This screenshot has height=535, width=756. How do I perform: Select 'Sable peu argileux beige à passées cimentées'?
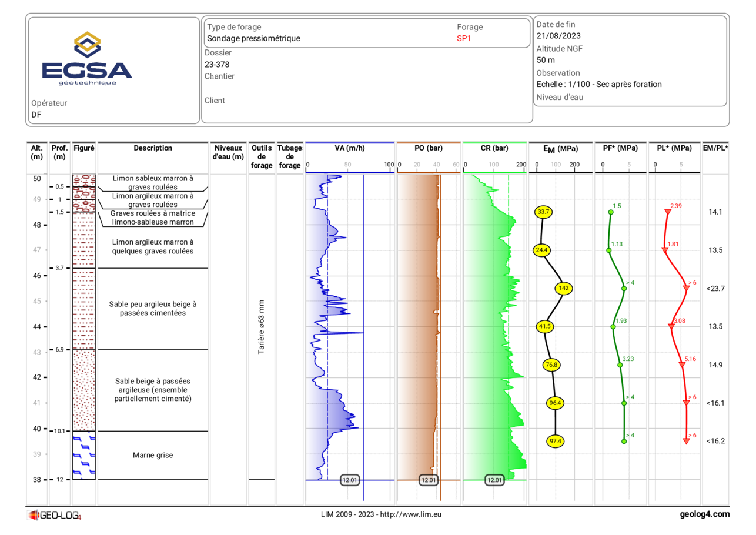(153, 309)
